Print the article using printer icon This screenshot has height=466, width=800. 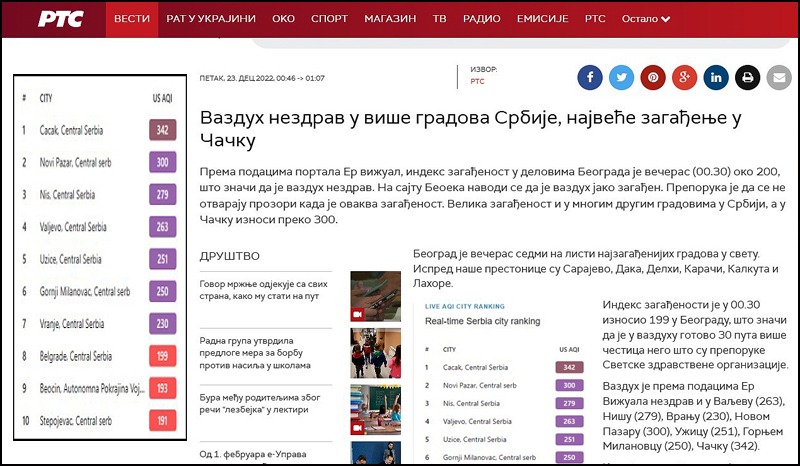coord(747,78)
